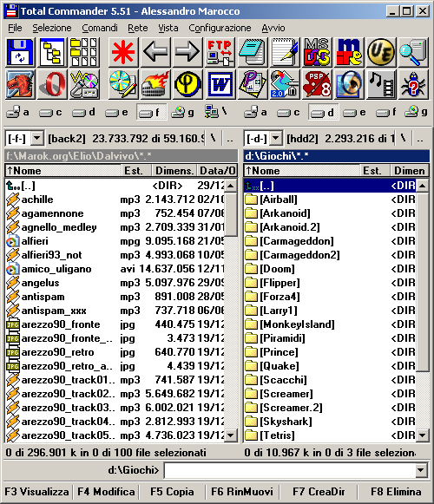The image size is (434, 504).
Task: Switch right panel to drive c
Action: click(288, 112)
